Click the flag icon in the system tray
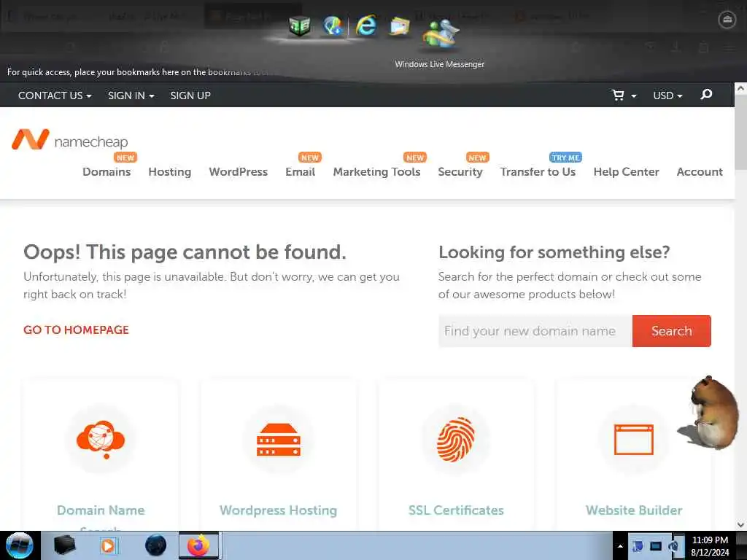Screen dimensions: 747x560 (637, 546)
